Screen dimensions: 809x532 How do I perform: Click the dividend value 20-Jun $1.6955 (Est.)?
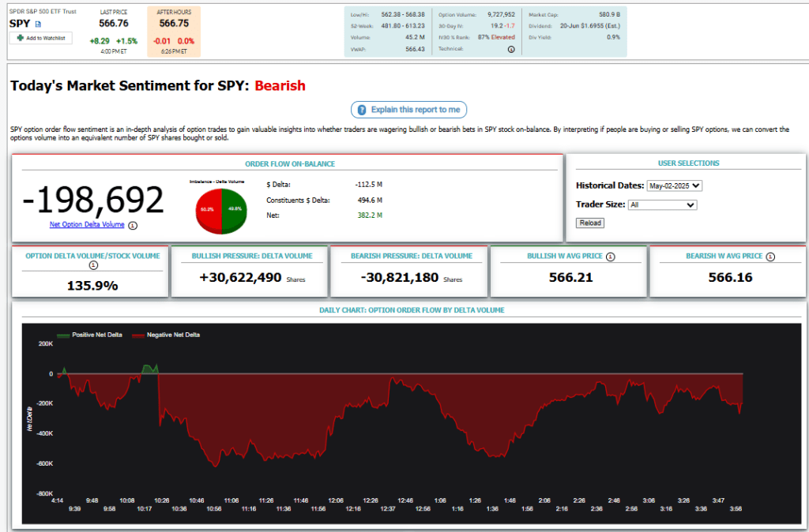[590, 26]
